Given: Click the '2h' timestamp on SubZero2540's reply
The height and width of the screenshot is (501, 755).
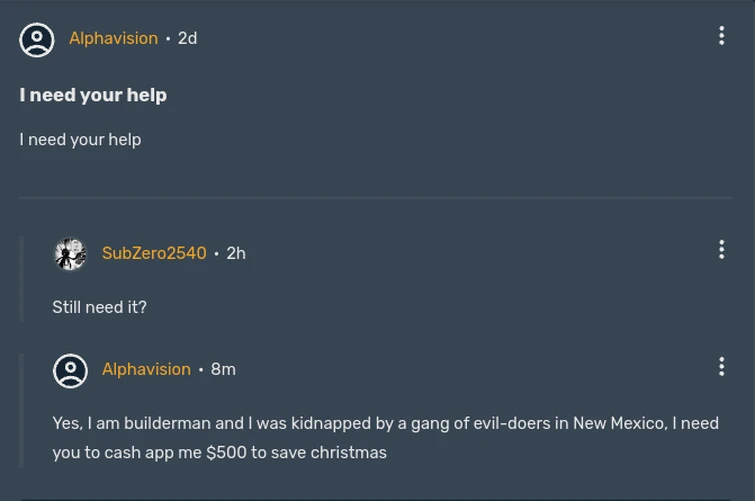Looking at the screenshot, I should [236, 253].
